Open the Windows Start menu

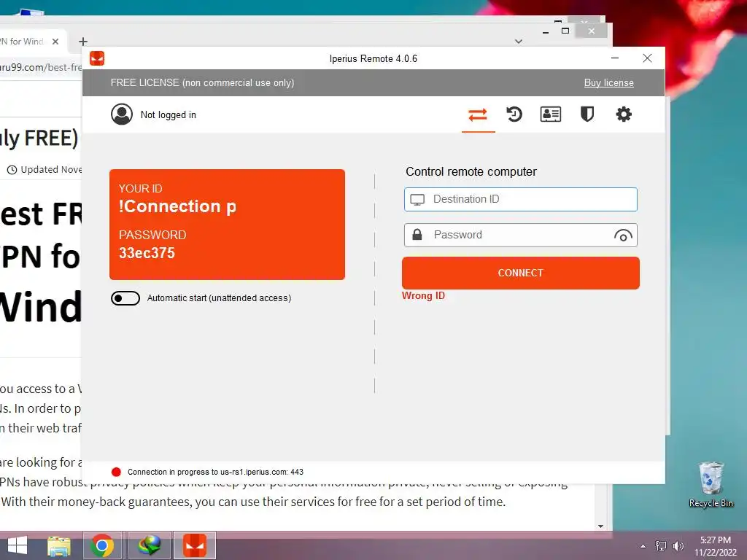tap(18, 545)
